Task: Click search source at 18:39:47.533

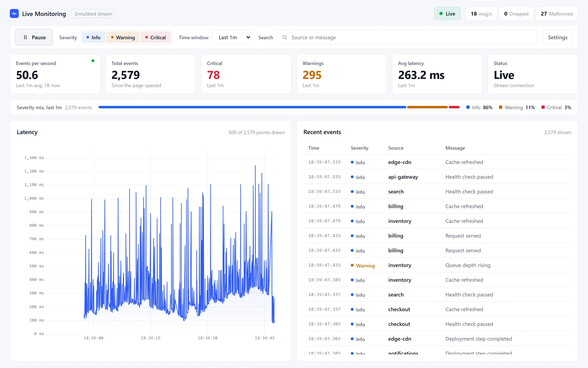Action: [x=396, y=192]
